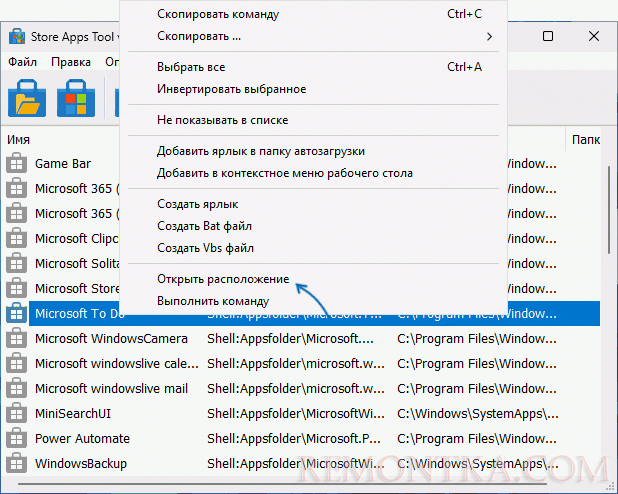Screen dimensions: 618x494
Task: Choose Создать Vbs файл entry
Action: coord(313,248)
